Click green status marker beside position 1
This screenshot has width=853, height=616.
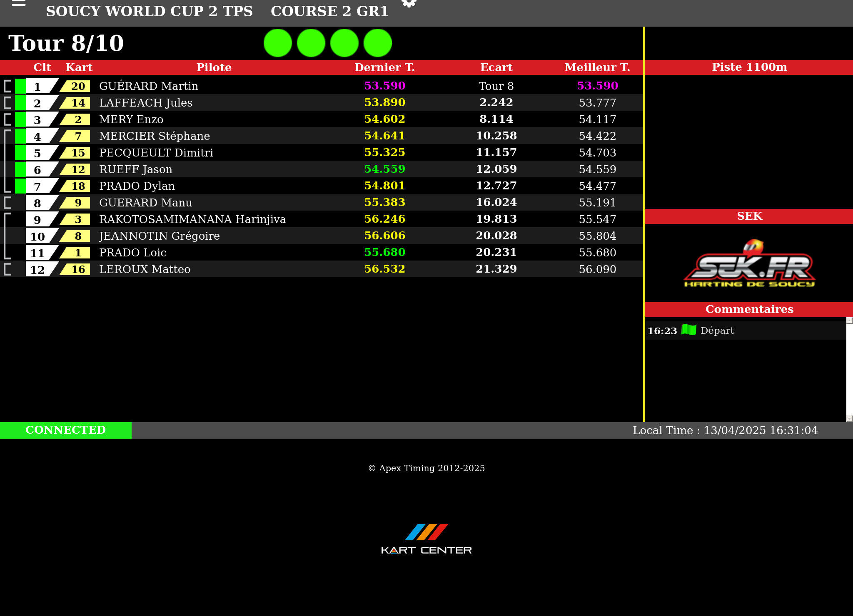coord(20,86)
